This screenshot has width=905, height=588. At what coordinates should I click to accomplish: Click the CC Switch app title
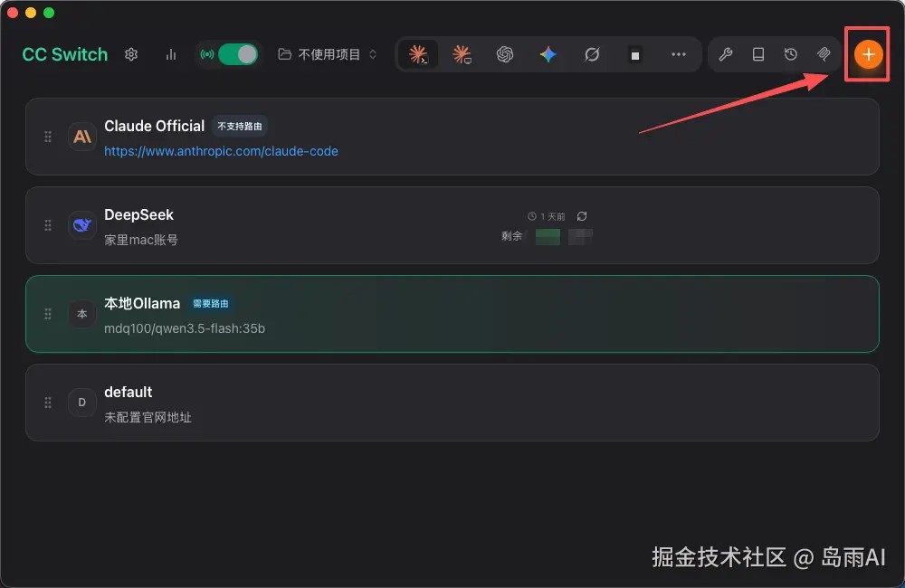click(64, 54)
